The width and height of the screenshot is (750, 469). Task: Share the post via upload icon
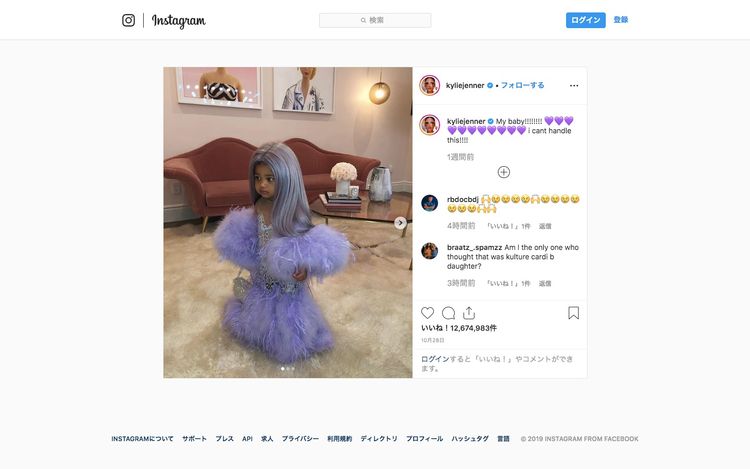click(x=469, y=313)
